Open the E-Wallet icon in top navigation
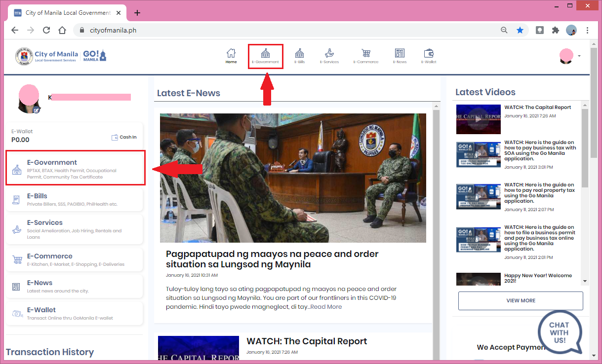 (429, 56)
